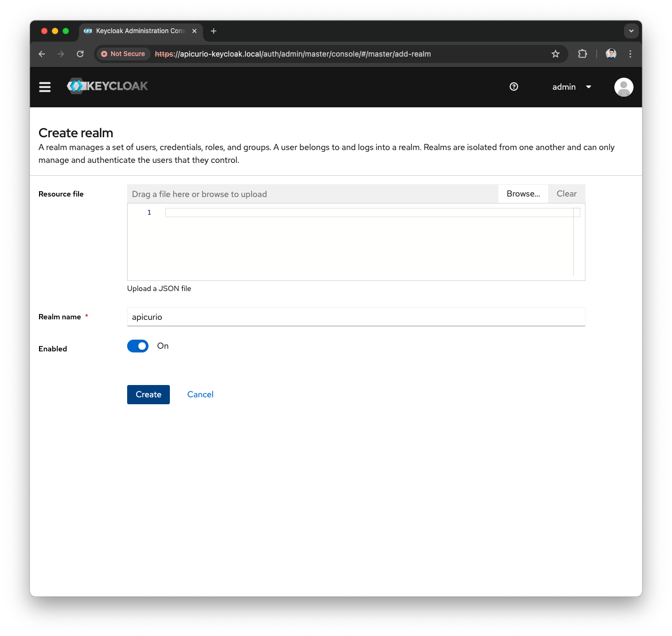This screenshot has height=636, width=672.
Task: Click the Create button
Action: click(x=148, y=394)
